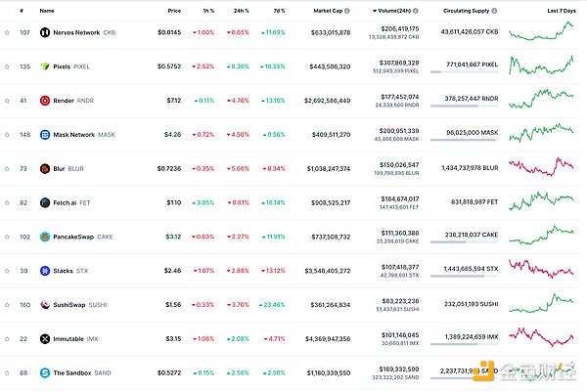
Task: Open the Pixels 7-day price chart
Action: pos(541,66)
